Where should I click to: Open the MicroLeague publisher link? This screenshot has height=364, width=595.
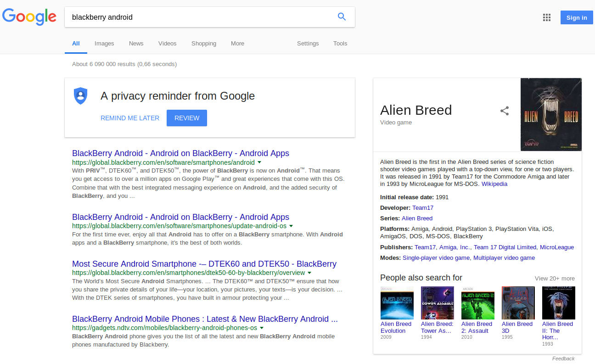pyautogui.click(x=557, y=247)
